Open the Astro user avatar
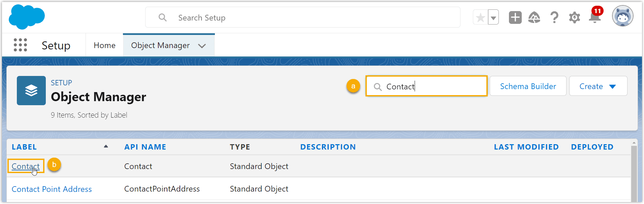Viewport: 644px width, 204px height. (622, 16)
